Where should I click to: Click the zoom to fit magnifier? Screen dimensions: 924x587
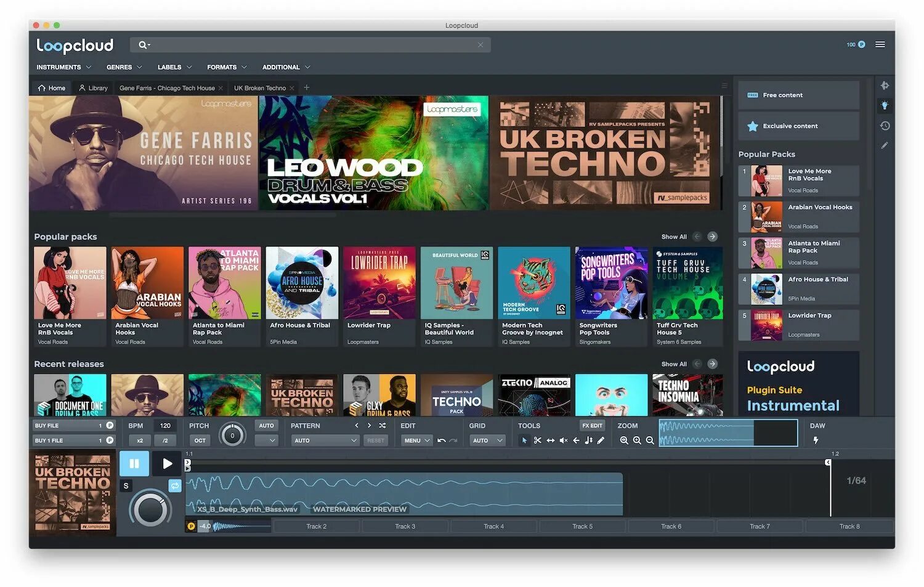point(624,440)
